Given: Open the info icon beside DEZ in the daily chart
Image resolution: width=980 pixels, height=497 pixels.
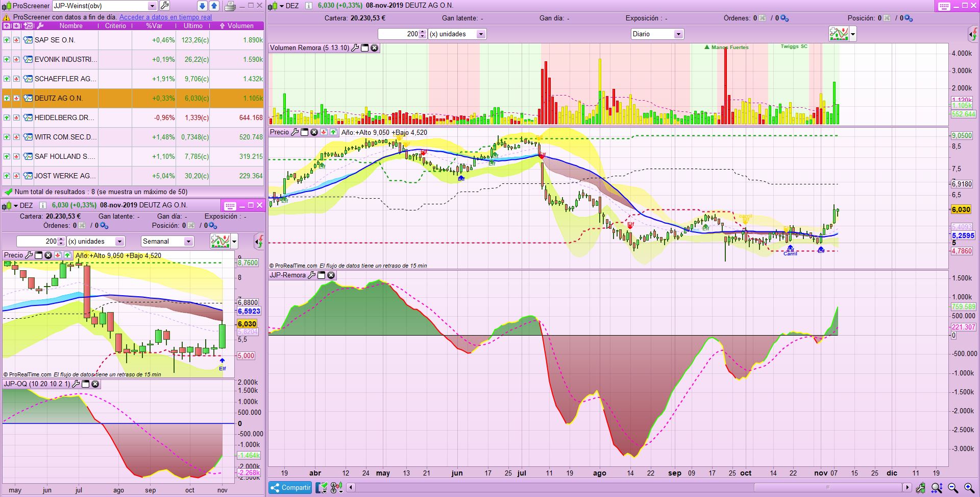Looking at the screenshot, I should [x=308, y=6].
